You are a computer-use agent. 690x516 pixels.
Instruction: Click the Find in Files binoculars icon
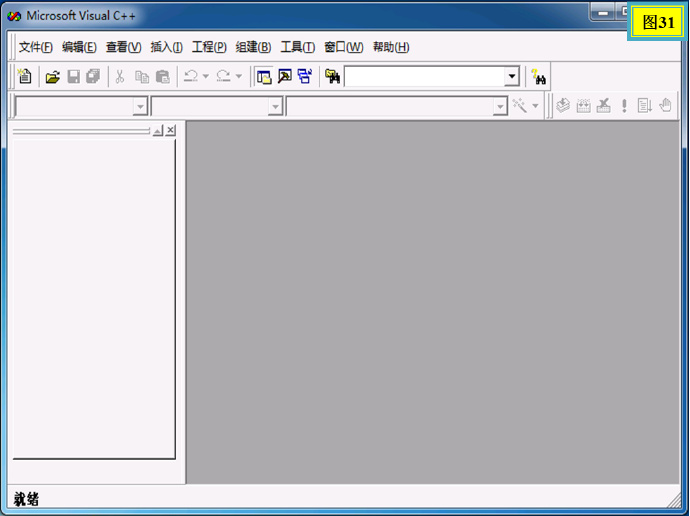coord(333,77)
